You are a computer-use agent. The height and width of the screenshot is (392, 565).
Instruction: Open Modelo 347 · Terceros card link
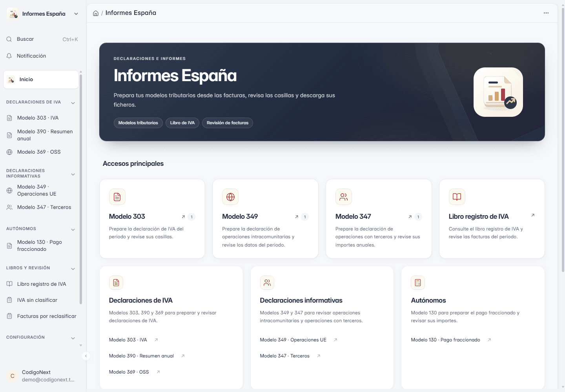(284, 356)
